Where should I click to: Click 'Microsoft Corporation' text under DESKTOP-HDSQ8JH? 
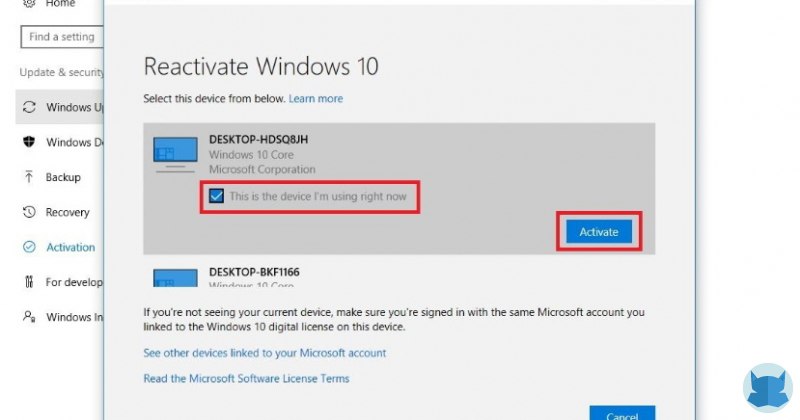pos(262,169)
